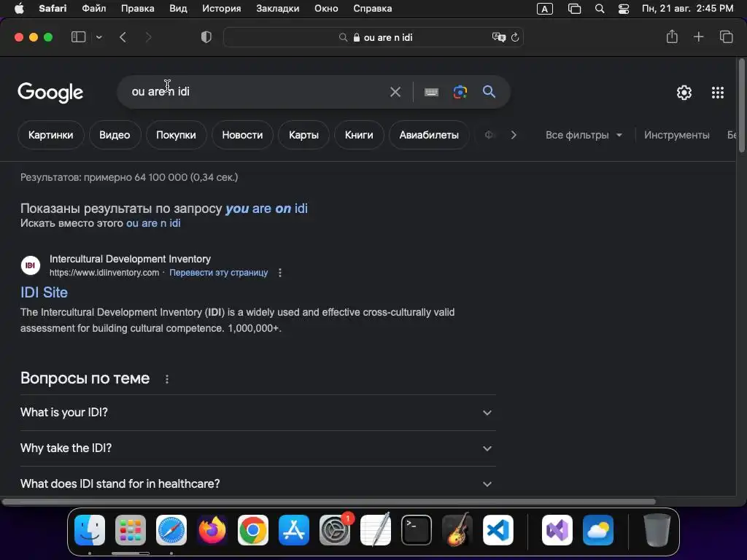The width and height of the screenshot is (747, 560).
Task: Open the Apple menu
Action: 19,9
